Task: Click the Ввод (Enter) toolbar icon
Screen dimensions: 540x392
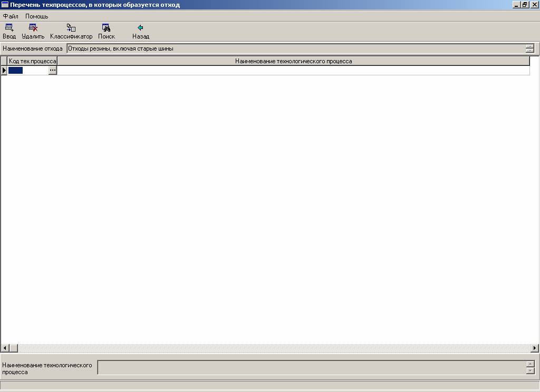Action: [x=9, y=28]
